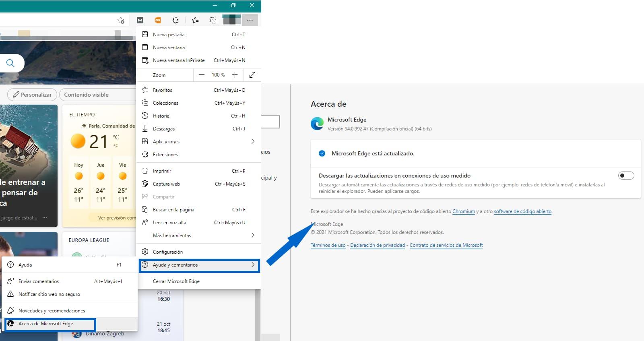Click the Parla location label
This screenshot has height=341, width=644.
click(109, 126)
